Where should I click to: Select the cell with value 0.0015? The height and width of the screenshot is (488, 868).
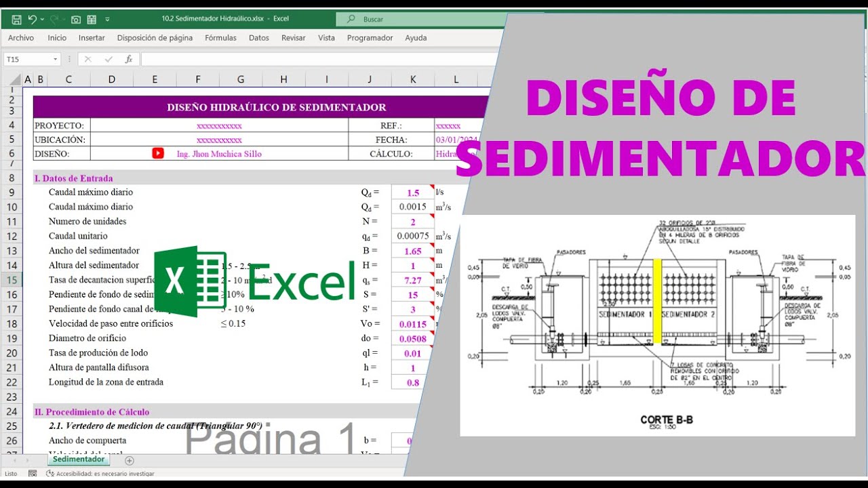pos(413,207)
